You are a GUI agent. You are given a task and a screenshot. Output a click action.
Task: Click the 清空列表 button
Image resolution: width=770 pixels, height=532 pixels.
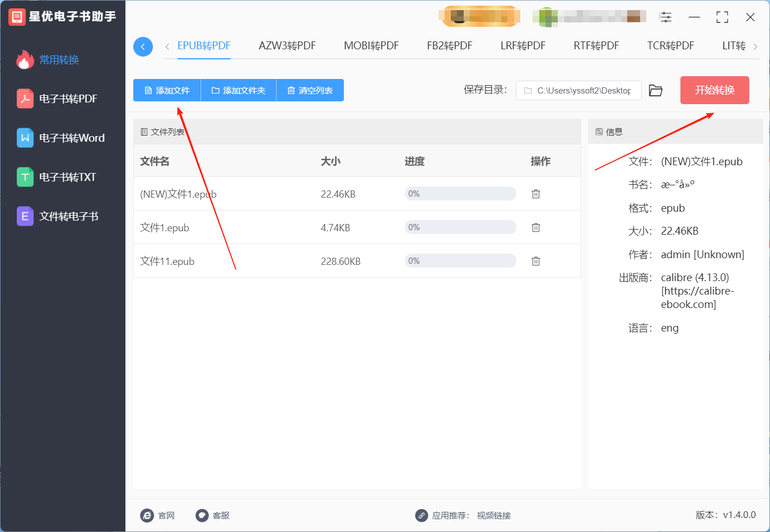click(310, 90)
